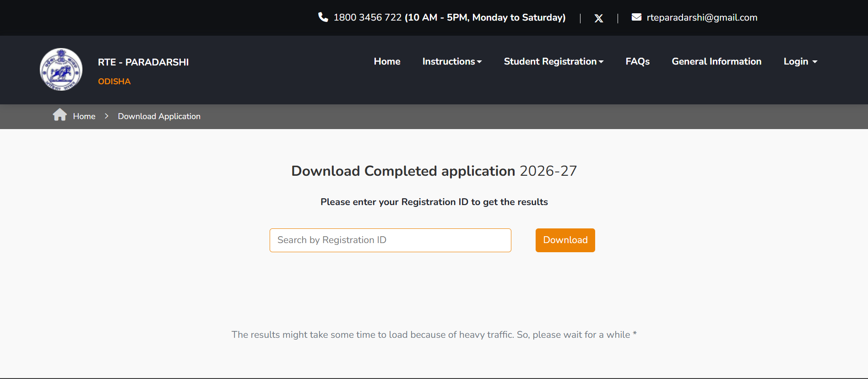Image resolution: width=868 pixels, height=379 pixels.
Task: Click the helpline number 1800 3456 722
Action: (x=367, y=17)
